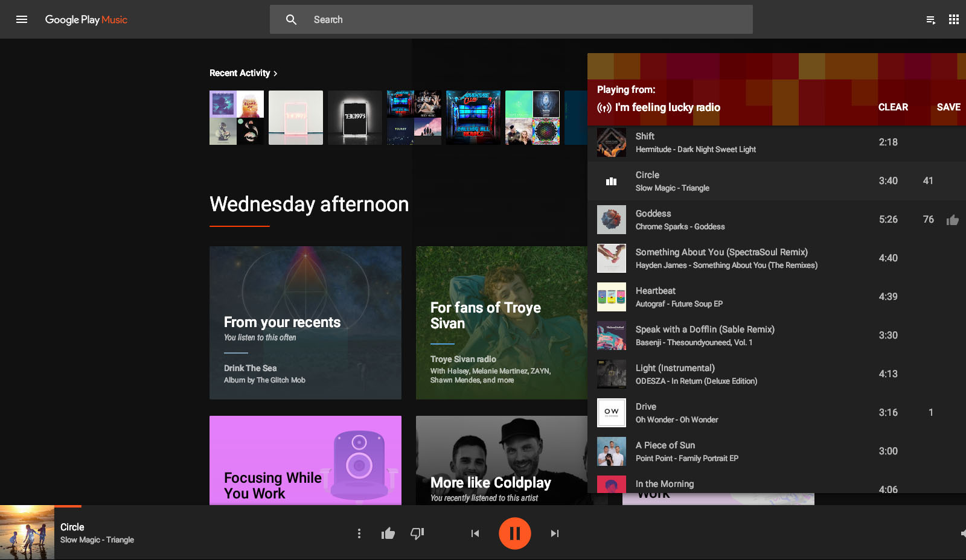The width and height of the screenshot is (966, 560).
Task: Expand Recent Activity section
Action: click(243, 73)
